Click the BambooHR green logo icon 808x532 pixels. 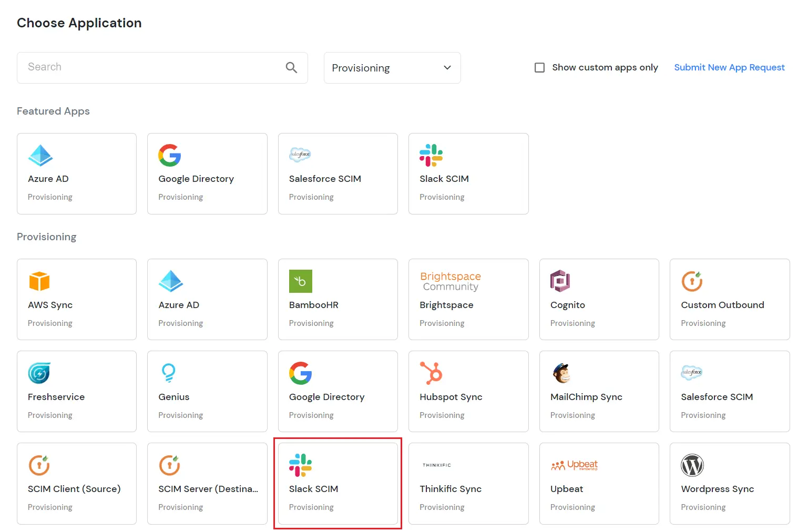click(301, 281)
